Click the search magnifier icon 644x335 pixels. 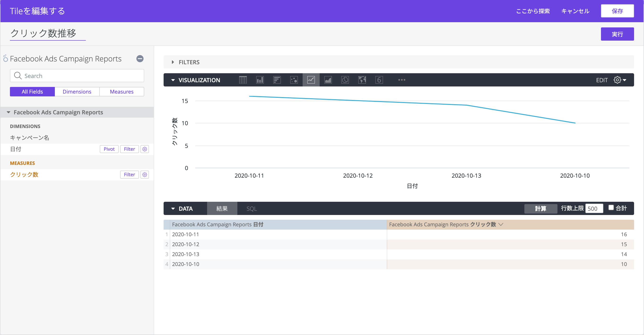[18, 76]
